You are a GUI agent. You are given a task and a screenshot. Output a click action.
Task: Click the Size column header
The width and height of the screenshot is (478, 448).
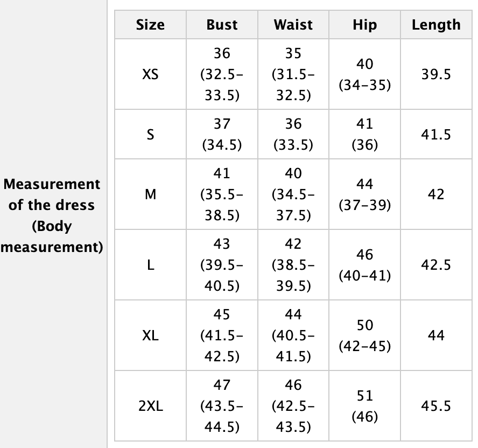[150, 25]
